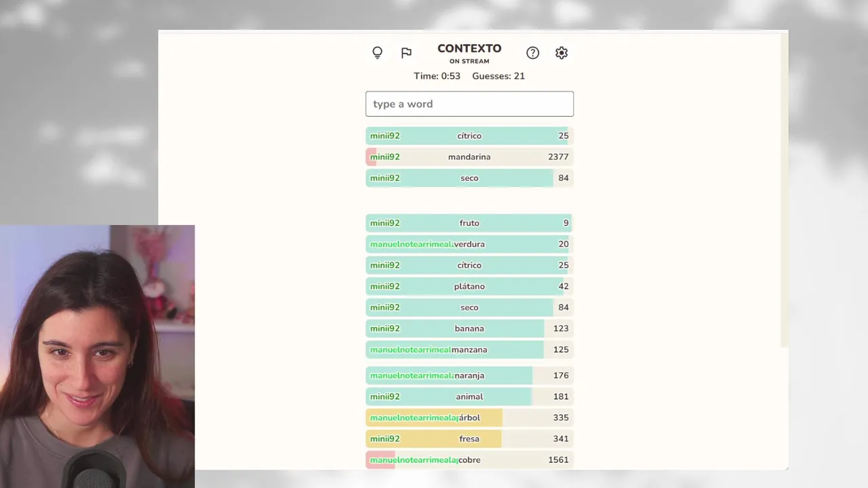
Task: Open the settings gear icon
Action: 561,53
